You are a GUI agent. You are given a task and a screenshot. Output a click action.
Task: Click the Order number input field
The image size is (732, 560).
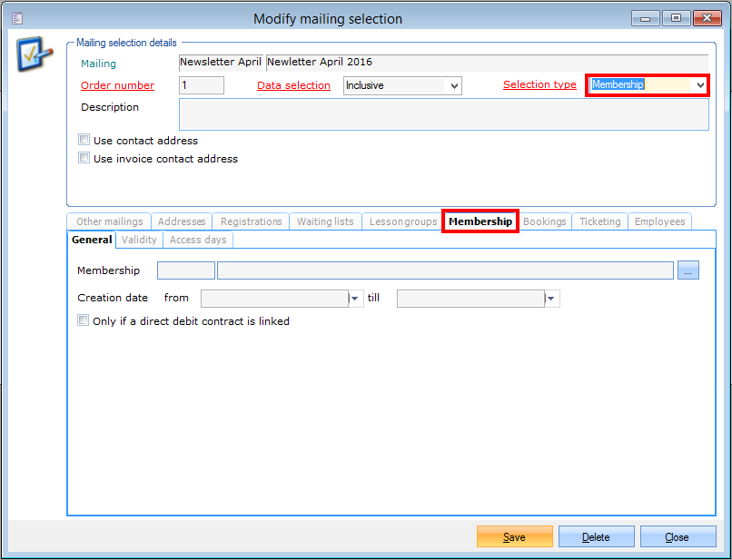coord(202,85)
